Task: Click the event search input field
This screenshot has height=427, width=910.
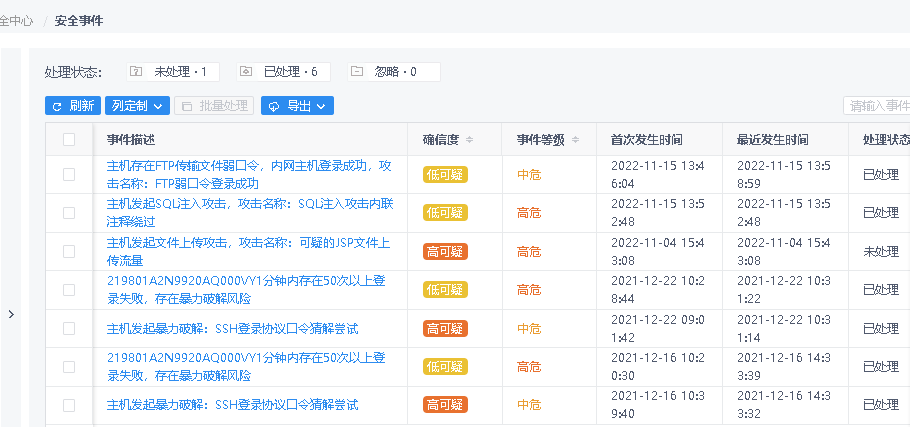Action: pyautogui.click(x=877, y=106)
